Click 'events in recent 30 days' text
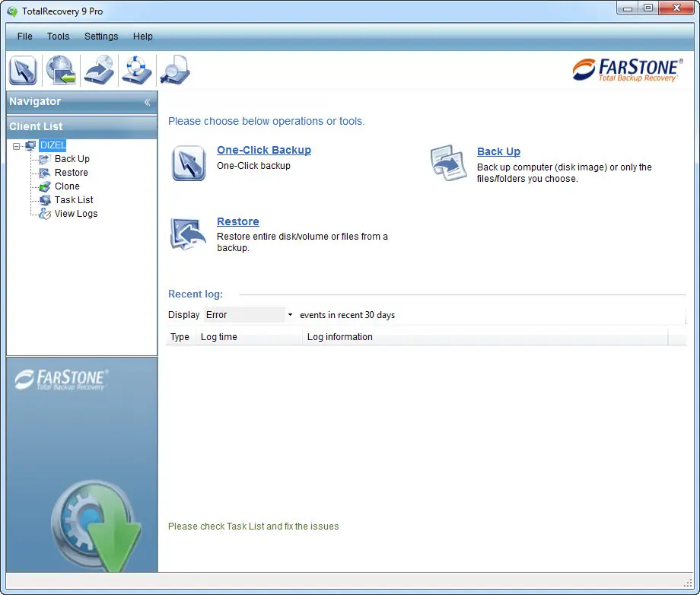The image size is (700, 595). coord(347,315)
